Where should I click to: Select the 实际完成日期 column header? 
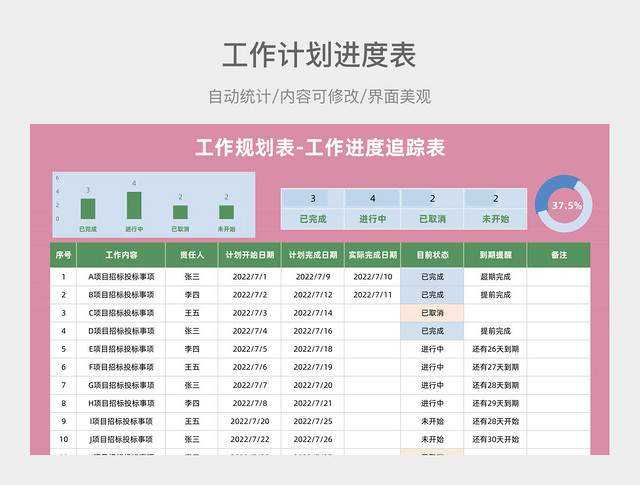(x=373, y=255)
